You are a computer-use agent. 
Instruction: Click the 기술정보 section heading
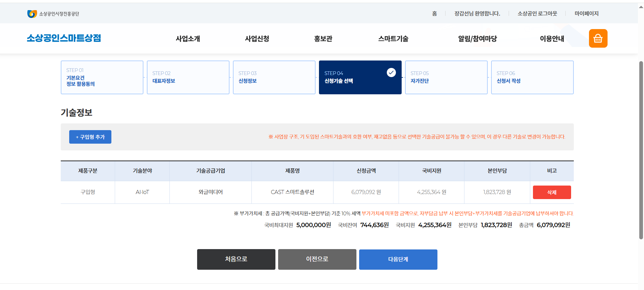pos(77,113)
